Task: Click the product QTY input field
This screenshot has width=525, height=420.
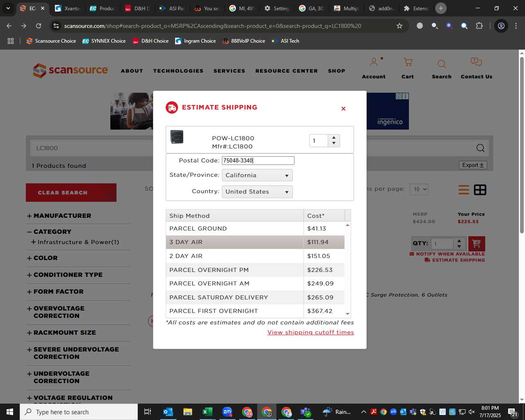Action: point(443,244)
